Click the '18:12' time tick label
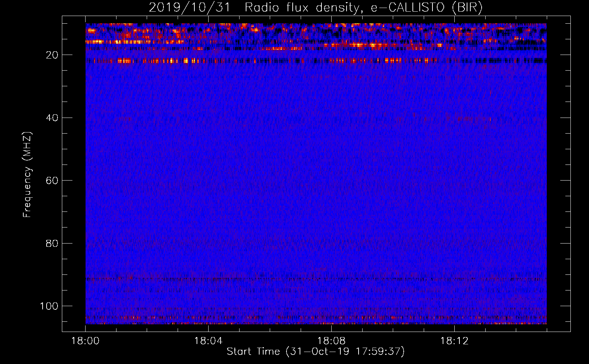Image resolution: width=589 pixels, height=364 pixels. tap(454, 341)
